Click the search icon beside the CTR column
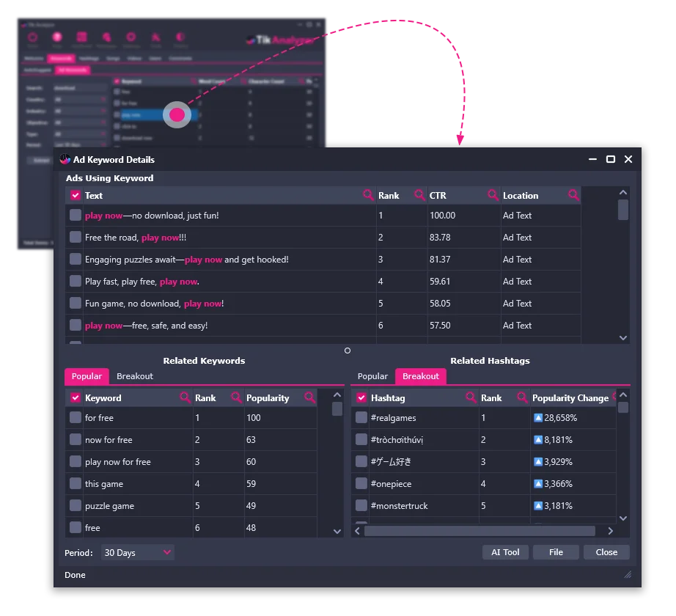Screen dimensions: 676x616 coord(493,195)
